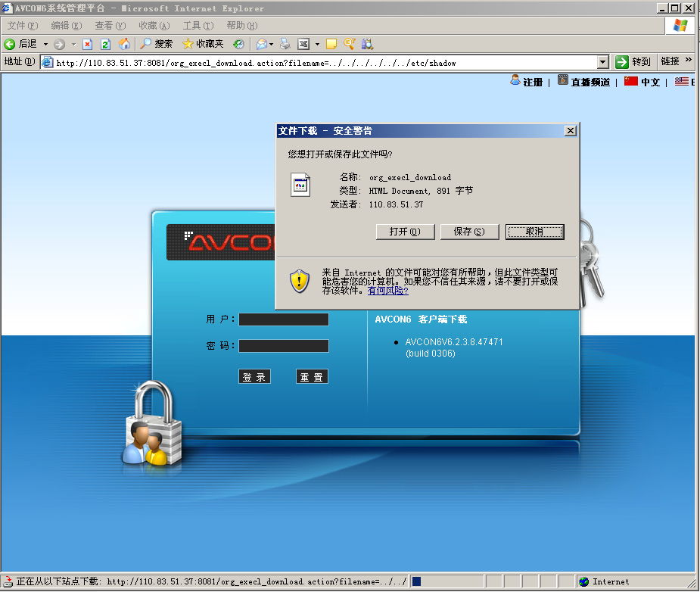Click the History icon in toolbar
Viewport: 700px width, 592px height.
coord(239,44)
